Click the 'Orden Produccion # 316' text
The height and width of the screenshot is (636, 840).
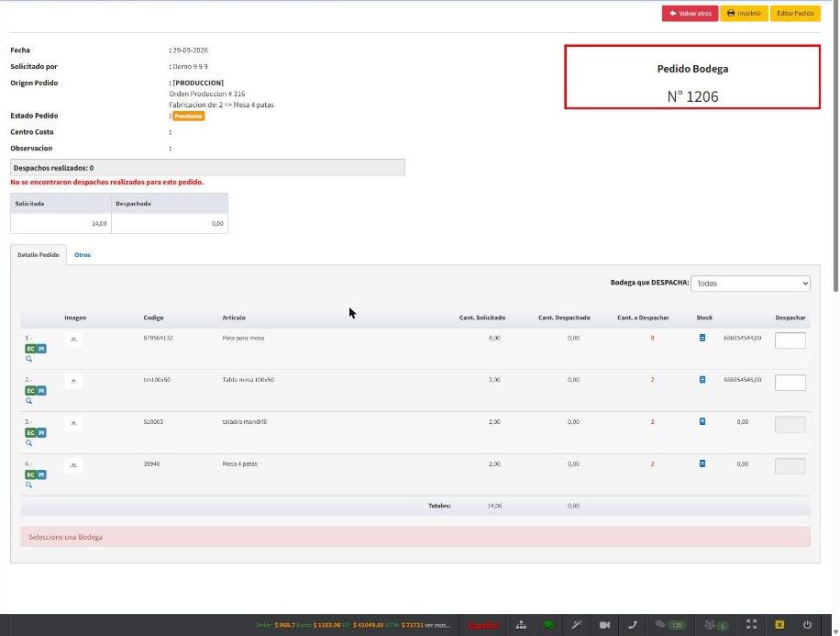click(206, 94)
